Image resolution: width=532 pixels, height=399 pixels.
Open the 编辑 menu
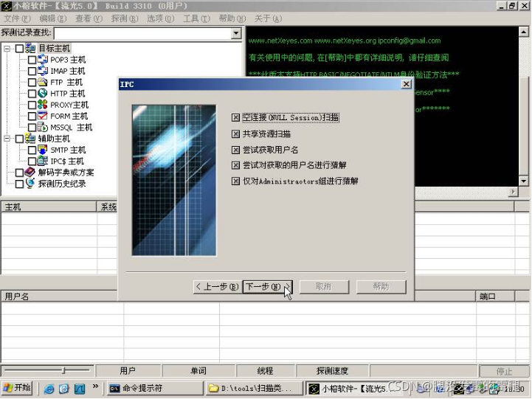coord(53,18)
